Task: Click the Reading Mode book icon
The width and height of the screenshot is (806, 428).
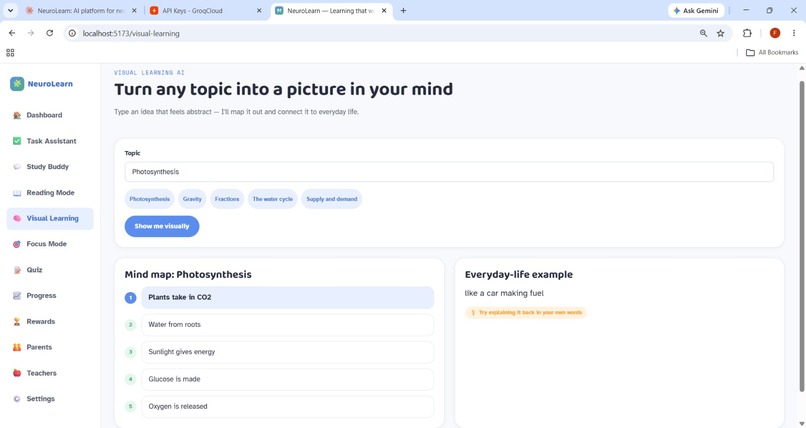Action: [17, 193]
